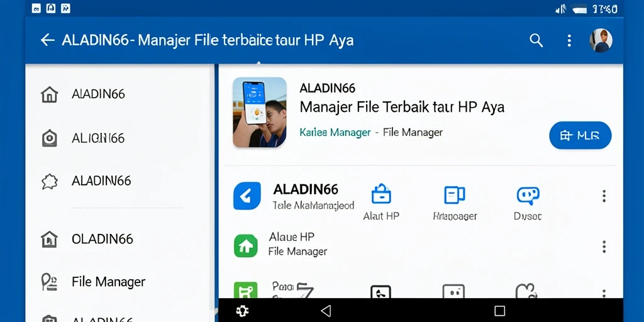Open the blue ALADIN66 app icon
The width and height of the screenshot is (644, 322).
tap(247, 196)
